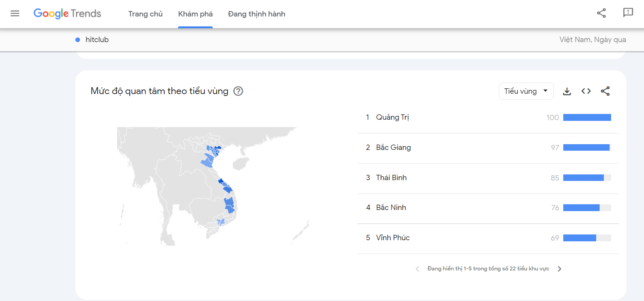Viewport: 644px width, 301px height.
Task: Click the hitclub search term
Action: tap(97, 40)
